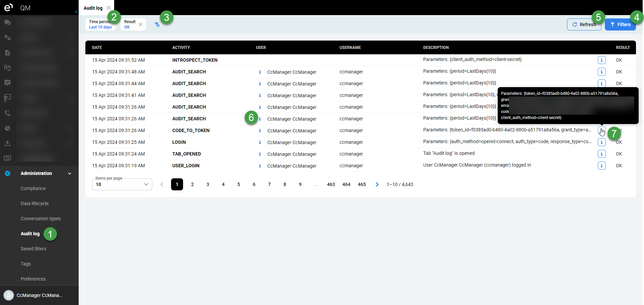Open CcManager user profile at bottom

click(x=39, y=295)
